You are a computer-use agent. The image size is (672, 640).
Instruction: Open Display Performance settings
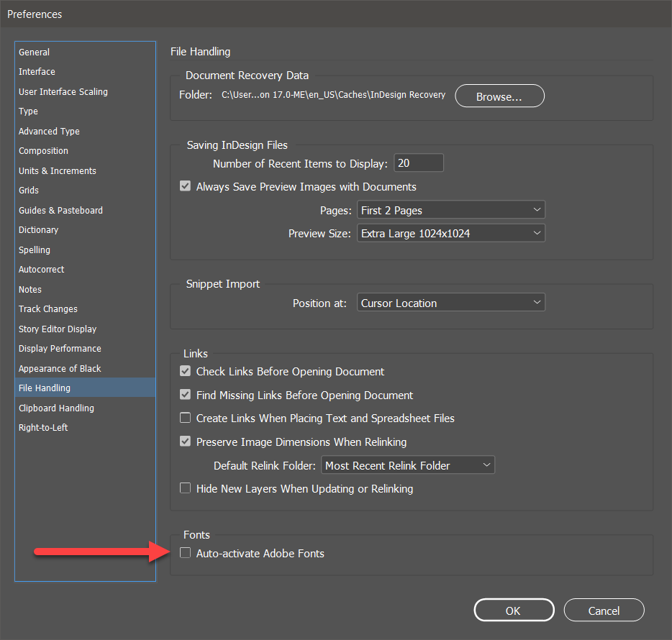85,349
